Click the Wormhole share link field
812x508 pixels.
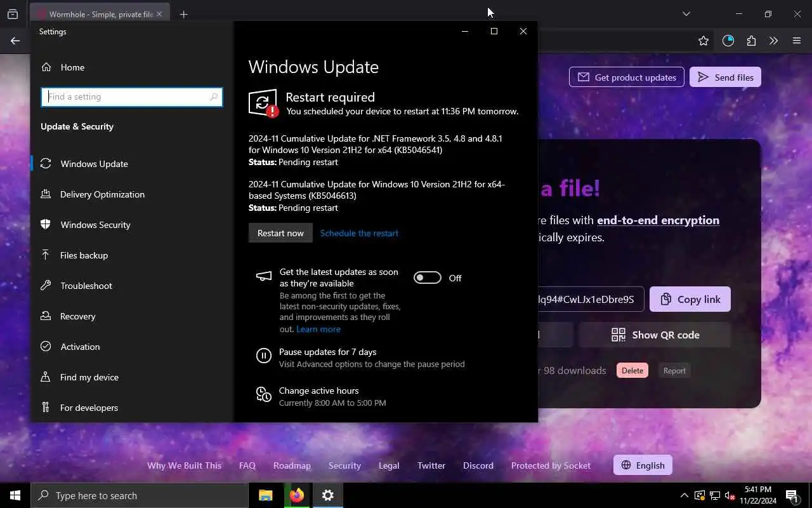[x=591, y=299]
